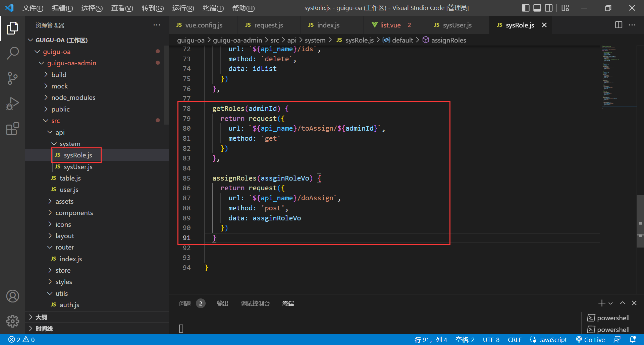
Task: Expand the 大纲 outline section
Action: click(x=41, y=317)
